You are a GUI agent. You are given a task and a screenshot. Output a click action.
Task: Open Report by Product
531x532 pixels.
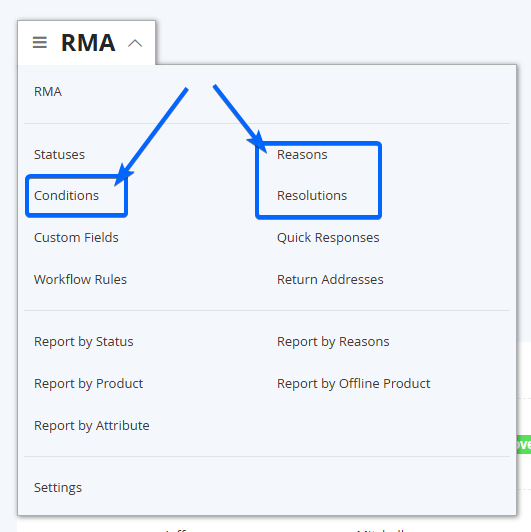[89, 384]
